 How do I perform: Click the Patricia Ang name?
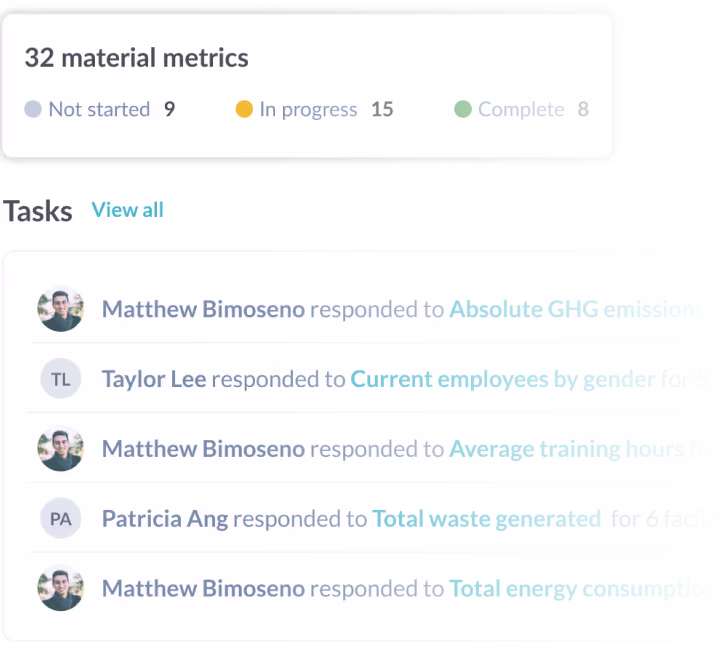(x=165, y=519)
